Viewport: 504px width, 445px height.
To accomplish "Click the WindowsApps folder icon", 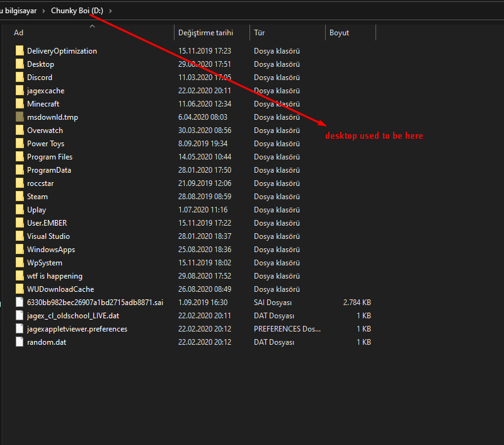I will coord(20,249).
